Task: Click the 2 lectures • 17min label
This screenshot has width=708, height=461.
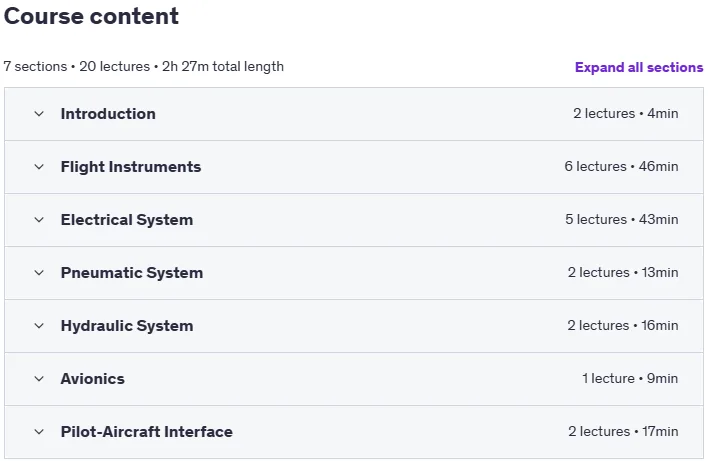Action: click(x=623, y=431)
